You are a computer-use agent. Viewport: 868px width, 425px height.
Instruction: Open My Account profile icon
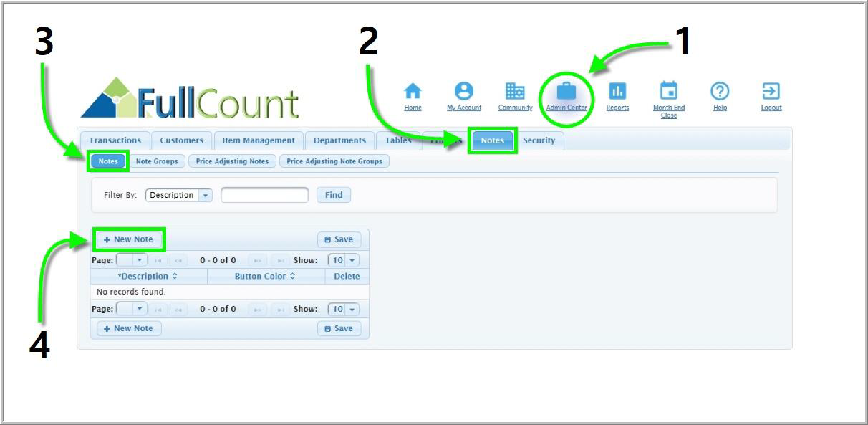(464, 91)
